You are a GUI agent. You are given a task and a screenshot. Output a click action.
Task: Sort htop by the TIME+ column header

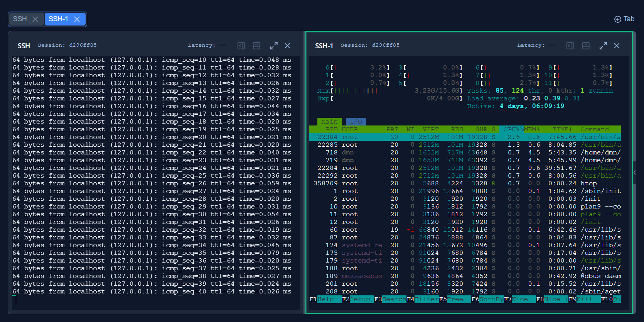[x=562, y=129]
